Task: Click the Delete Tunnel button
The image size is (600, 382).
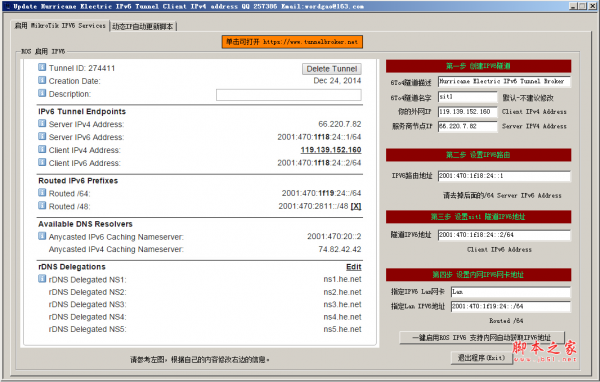Action: [x=332, y=69]
